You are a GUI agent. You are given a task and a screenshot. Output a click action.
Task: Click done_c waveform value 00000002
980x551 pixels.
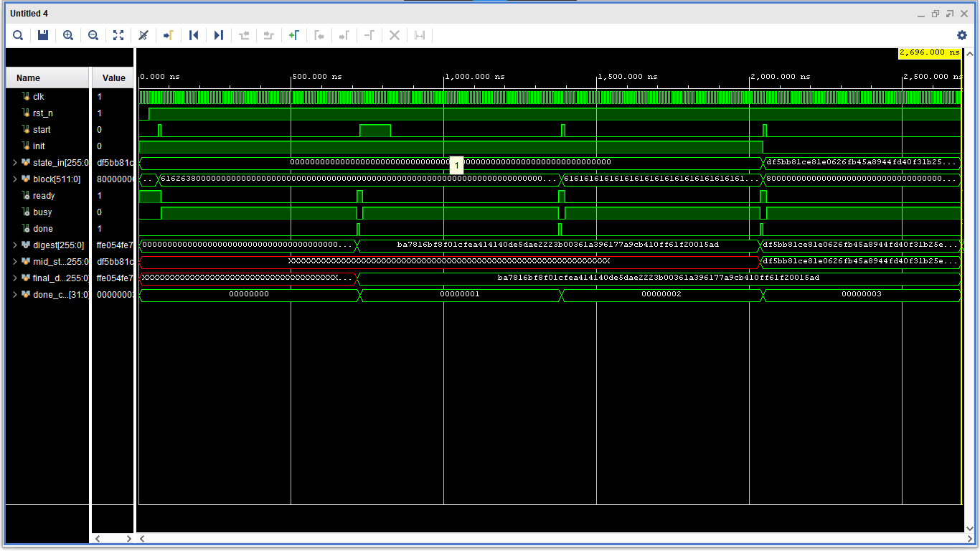661,295
